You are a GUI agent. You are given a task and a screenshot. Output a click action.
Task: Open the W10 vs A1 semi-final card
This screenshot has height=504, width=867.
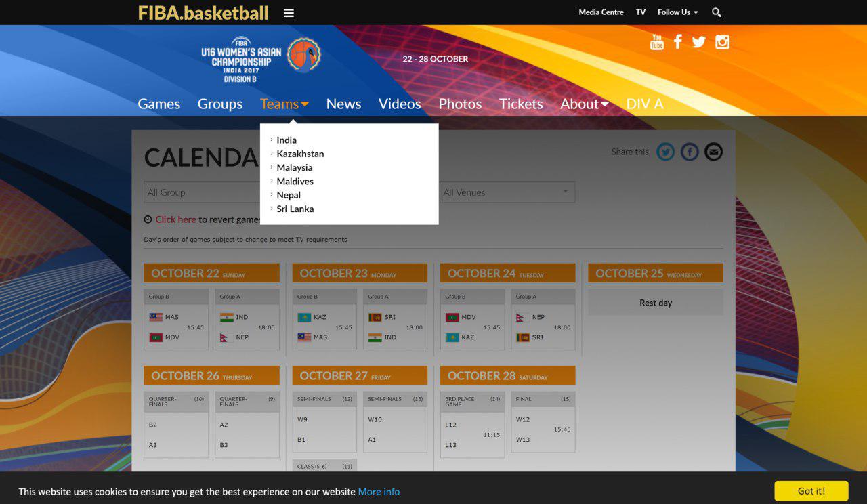click(396, 422)
